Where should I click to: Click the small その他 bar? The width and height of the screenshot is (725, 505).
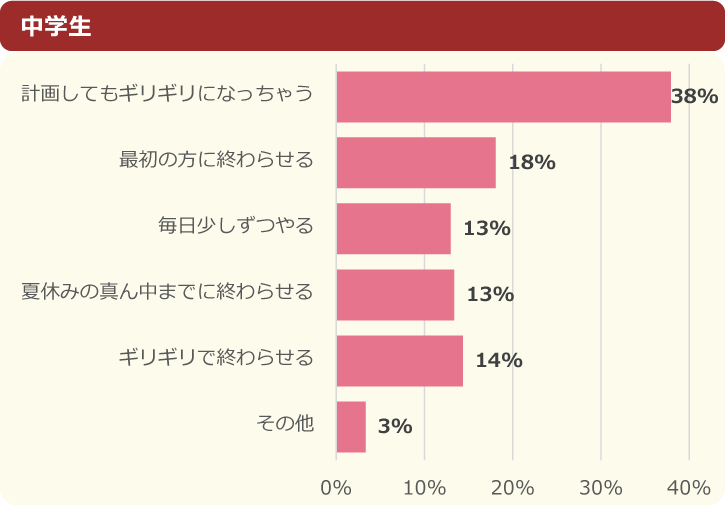pos(351,427)
